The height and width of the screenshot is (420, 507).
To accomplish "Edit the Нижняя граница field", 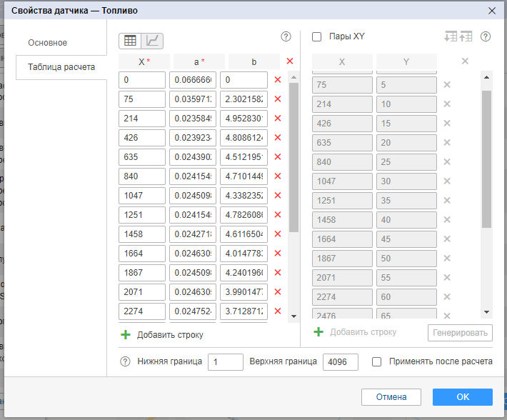I will click(x=226, y=362).
